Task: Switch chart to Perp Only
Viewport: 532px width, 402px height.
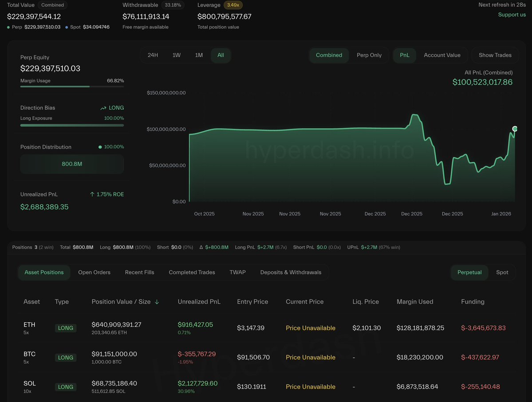Action: pos(369,55)
